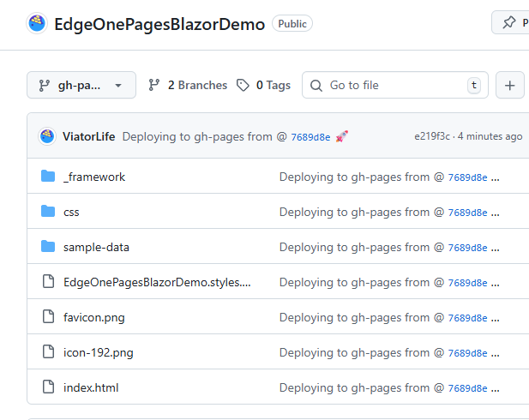529x420 pixels.
Task: Click commit message text in css row
Action: [x=362, y=213]
